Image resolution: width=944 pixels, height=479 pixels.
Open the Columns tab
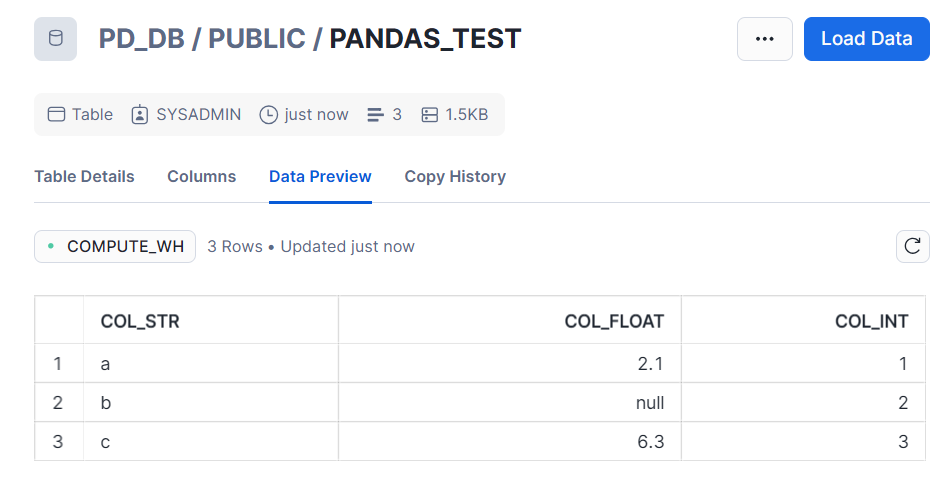click(201, 176)
